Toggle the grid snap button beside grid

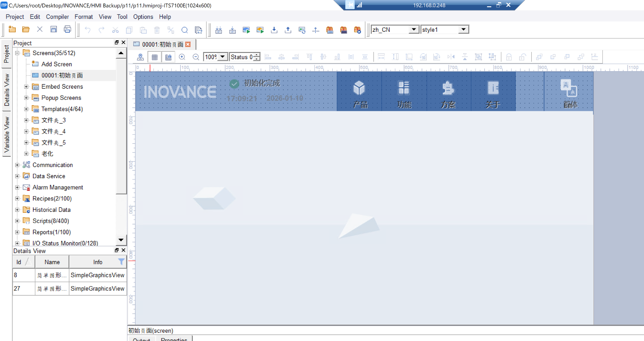168,57
